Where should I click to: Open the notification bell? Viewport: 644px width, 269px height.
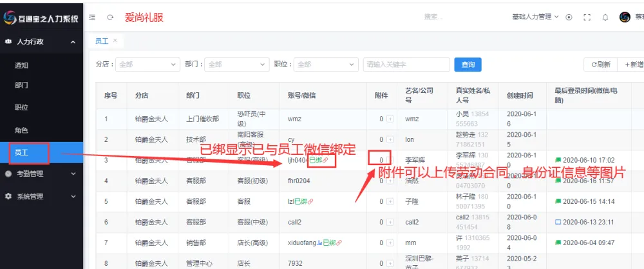pos(605,17)
